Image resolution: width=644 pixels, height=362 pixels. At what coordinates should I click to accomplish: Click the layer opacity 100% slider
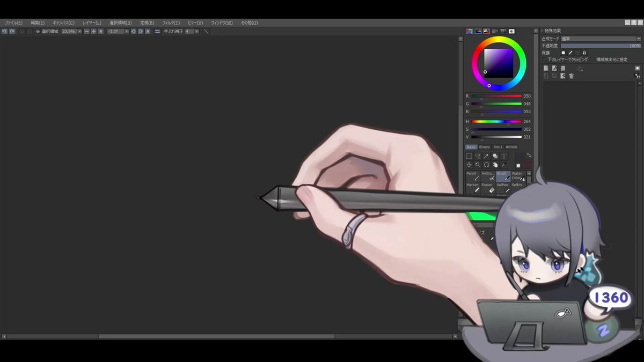point(601,46)
